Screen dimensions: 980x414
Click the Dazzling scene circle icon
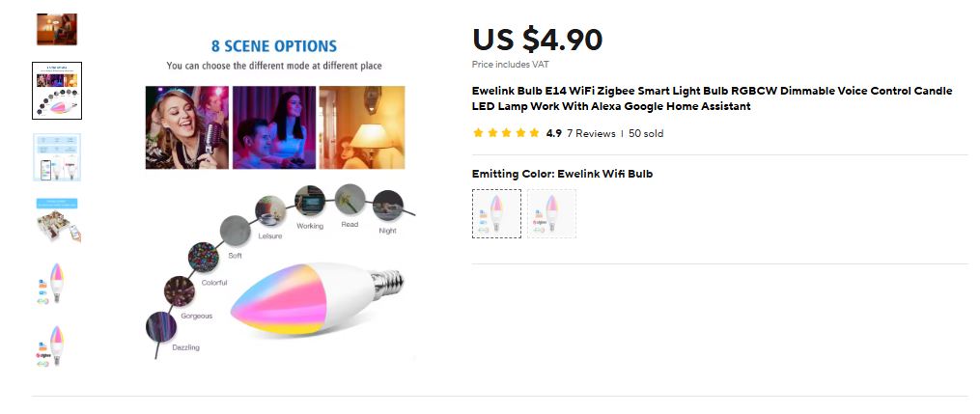161,326
